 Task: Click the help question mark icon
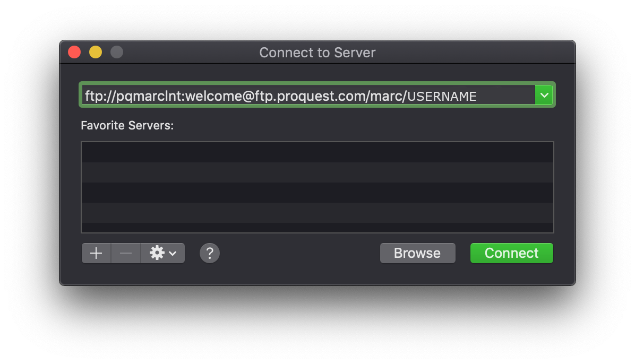click(x=209, y=253)
